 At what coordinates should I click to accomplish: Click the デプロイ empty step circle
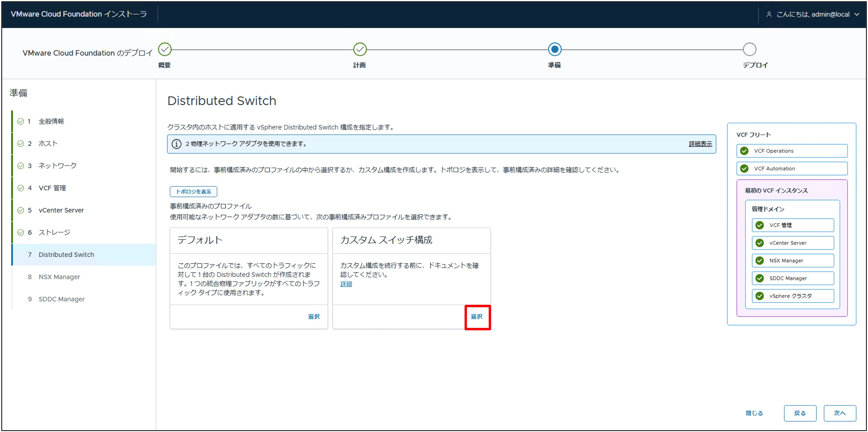(749, 49)
